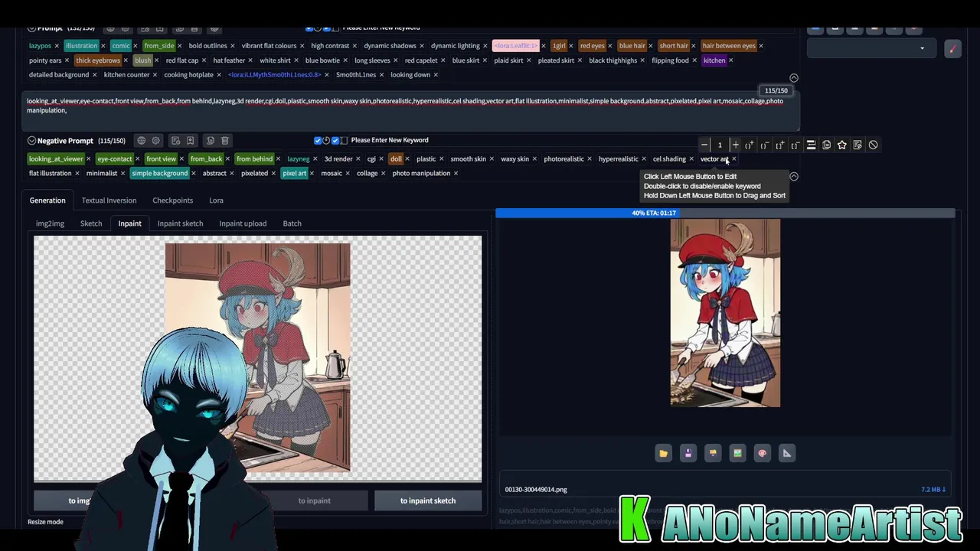Click the '00130-300449014.png' file name

(x=536, y=490)
